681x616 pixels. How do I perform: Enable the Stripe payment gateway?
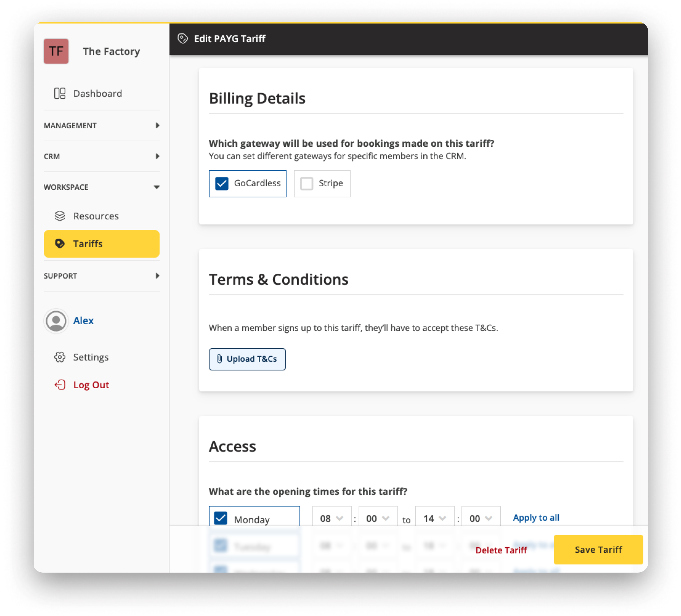pyautogui.click(x=306, y=184)
